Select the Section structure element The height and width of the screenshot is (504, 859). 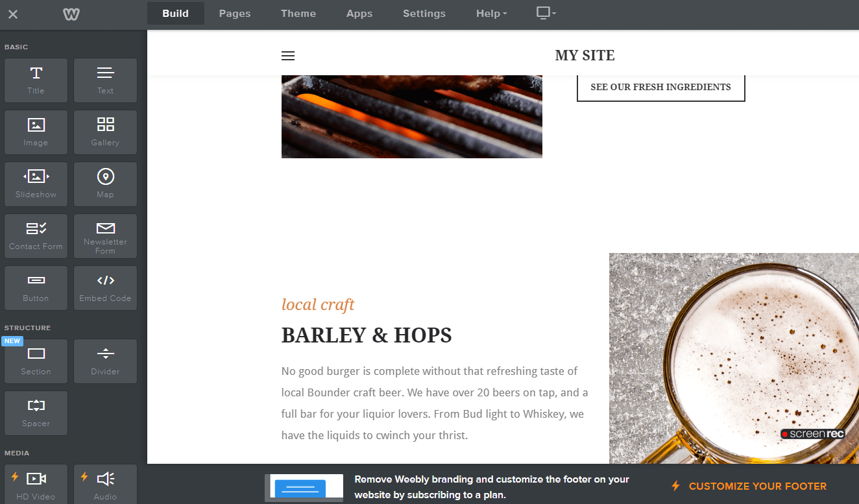36,361
